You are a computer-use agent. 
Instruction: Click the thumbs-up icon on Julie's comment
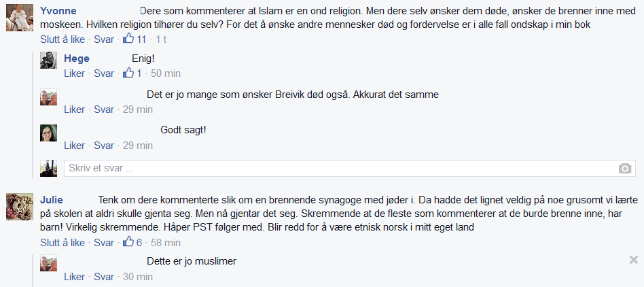pos(128,243)
